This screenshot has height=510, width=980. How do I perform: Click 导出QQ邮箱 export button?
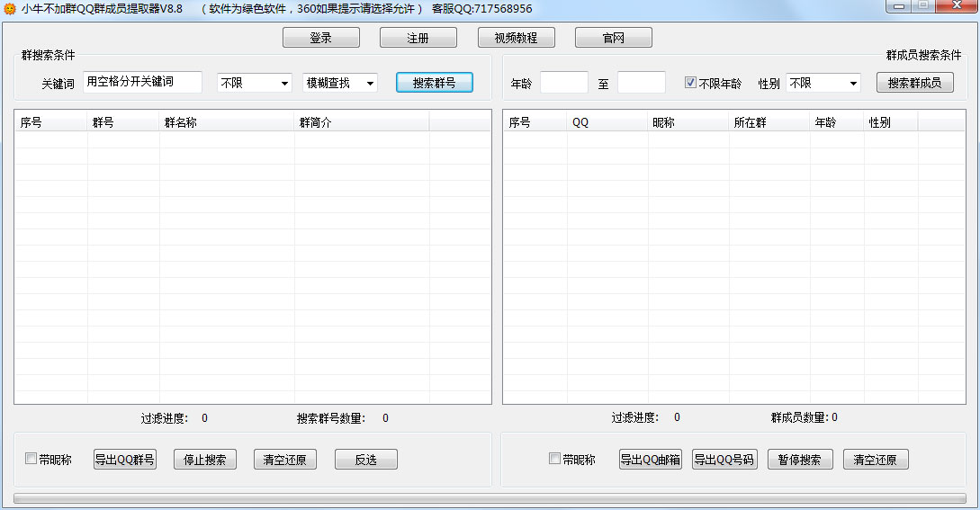[650, 460]
